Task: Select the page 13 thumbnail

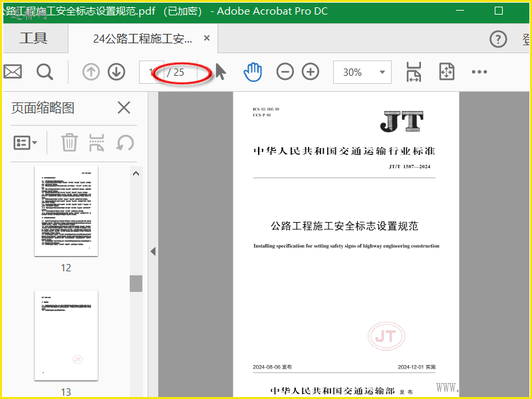Action: 66,335
